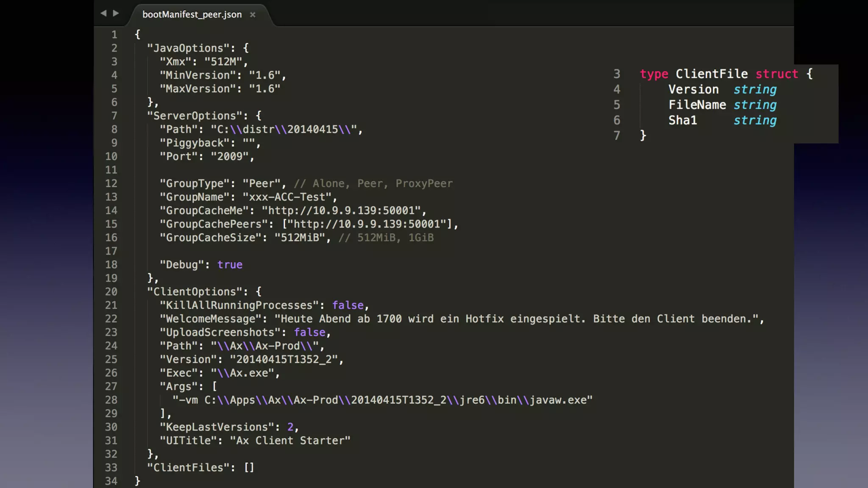Close the bootManifest_peer.json tab
Image resolution: width=868 pixels, height=488 pixels.
click(x=253, y=15)
